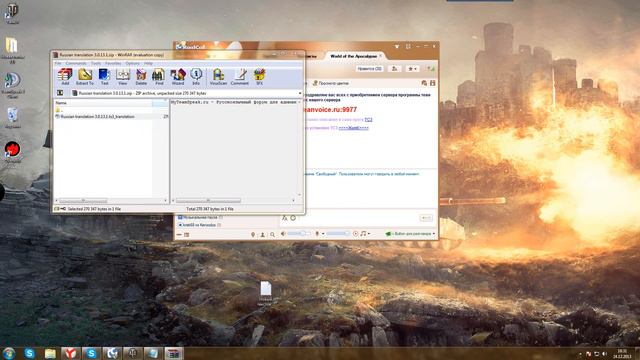Viewport: 640px width, 360px height.
Task: Click the save icon in RaidCall announcement header
Action: click(432, 83)
